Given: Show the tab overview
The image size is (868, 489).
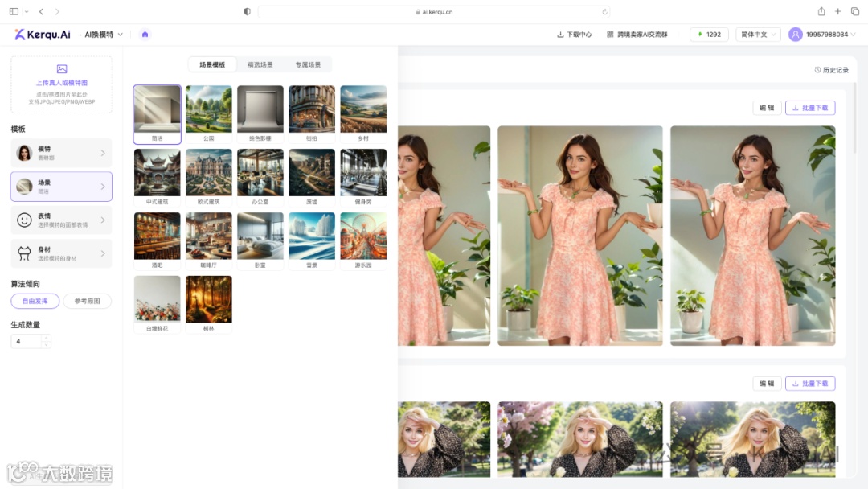Looking at the screenshot, I should tap(855, 11).
